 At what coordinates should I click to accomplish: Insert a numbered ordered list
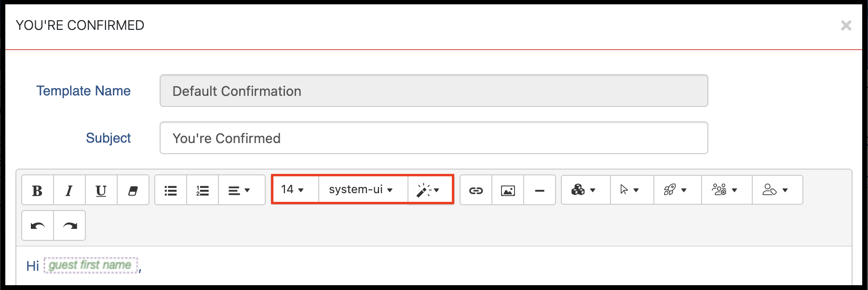coord(203,190)
